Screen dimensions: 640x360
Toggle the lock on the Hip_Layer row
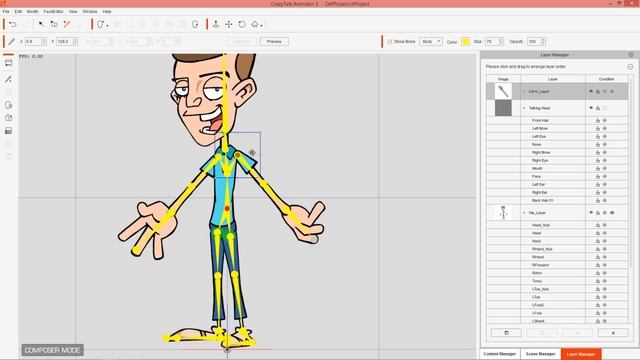598,213
